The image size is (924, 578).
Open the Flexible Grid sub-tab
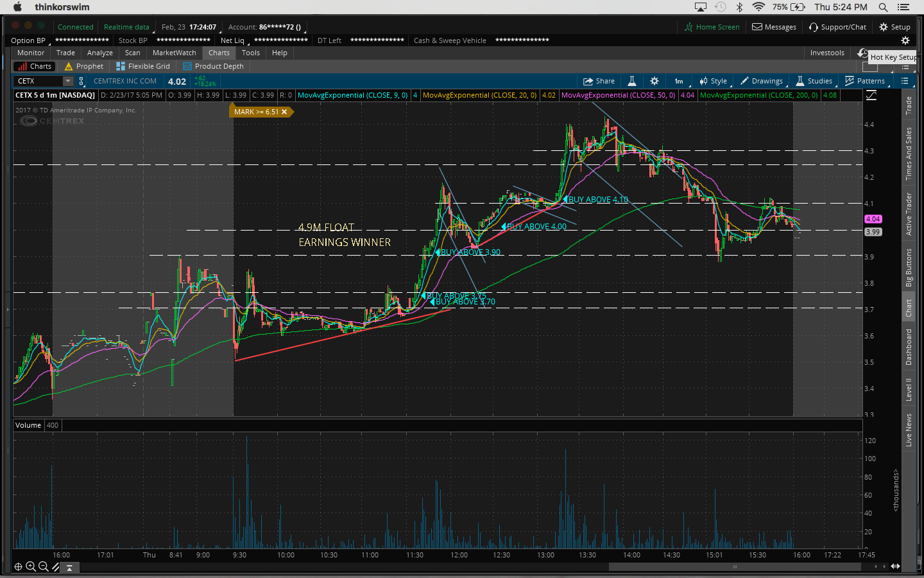[x=143, y=66]
